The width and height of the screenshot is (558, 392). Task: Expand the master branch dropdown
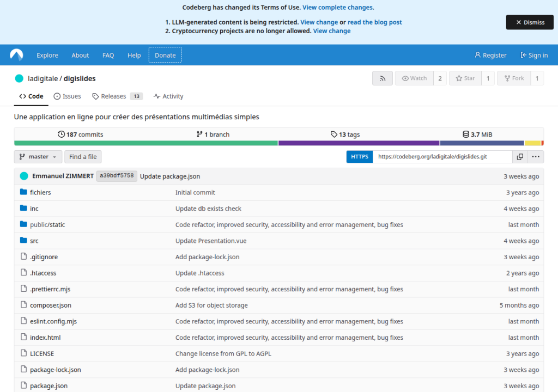tap(38, 156)
